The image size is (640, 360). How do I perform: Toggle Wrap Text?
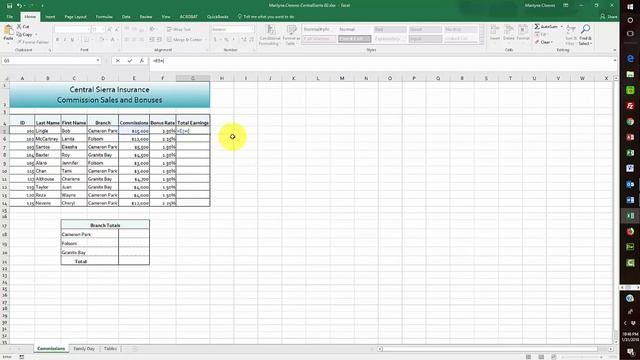click(179, 29)
